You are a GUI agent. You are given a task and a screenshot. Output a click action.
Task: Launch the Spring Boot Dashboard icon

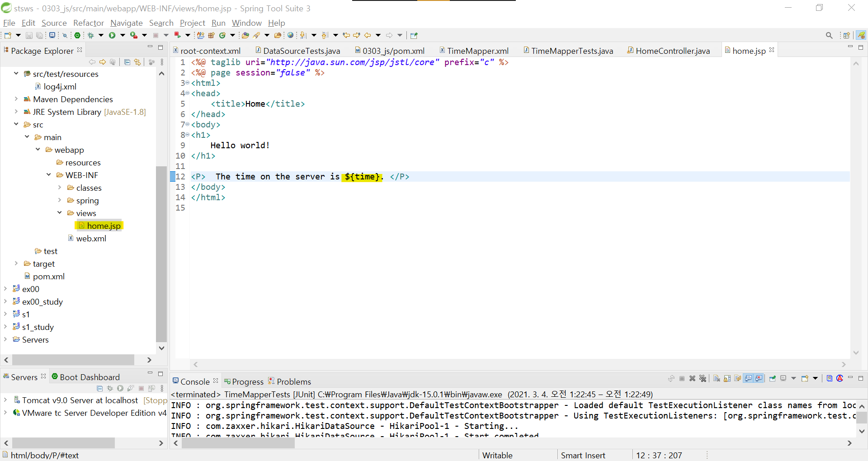click(x=77, y=35)
